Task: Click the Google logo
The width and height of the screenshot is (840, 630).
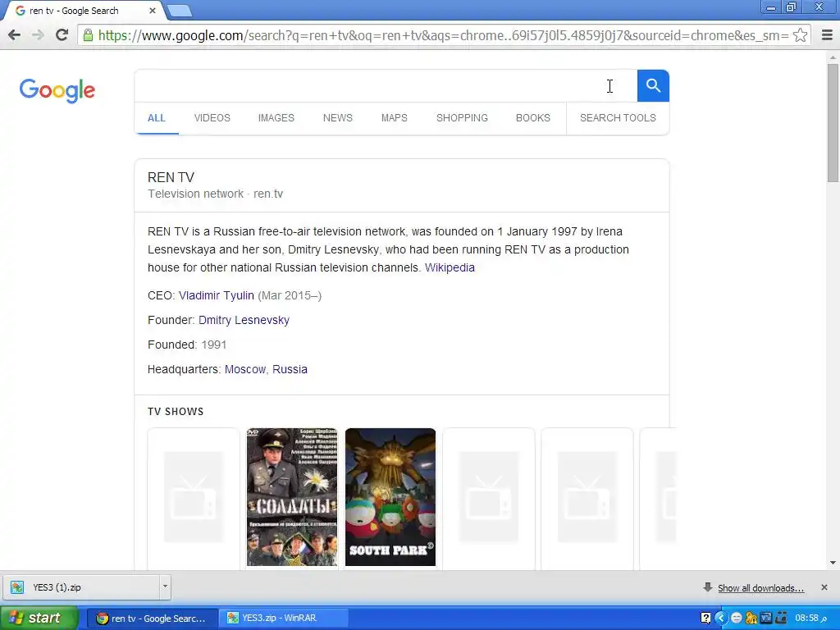Action: (57, 90)
